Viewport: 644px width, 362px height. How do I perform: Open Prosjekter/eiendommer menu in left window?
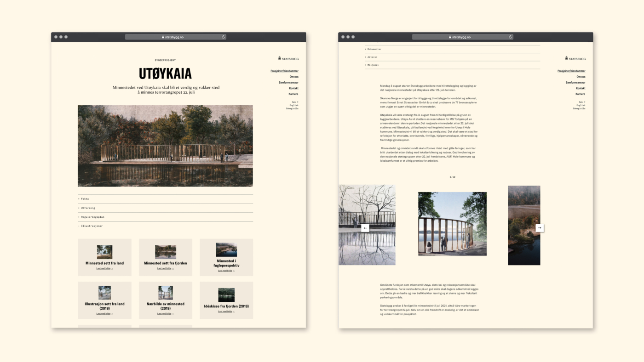tap(284, 71)
